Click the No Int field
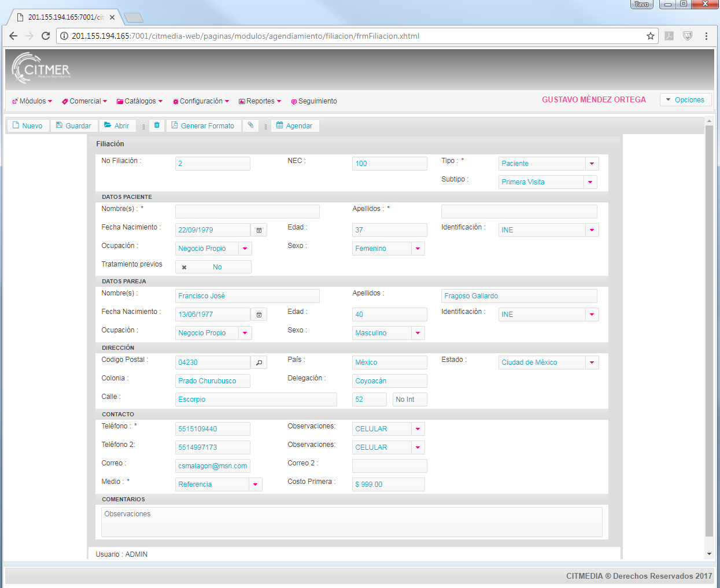 coord(410,400)
